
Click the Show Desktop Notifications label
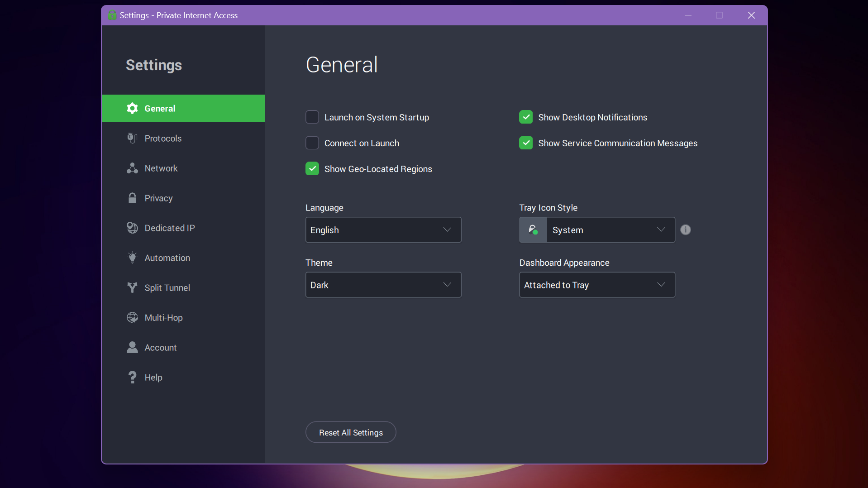point(592,117)
